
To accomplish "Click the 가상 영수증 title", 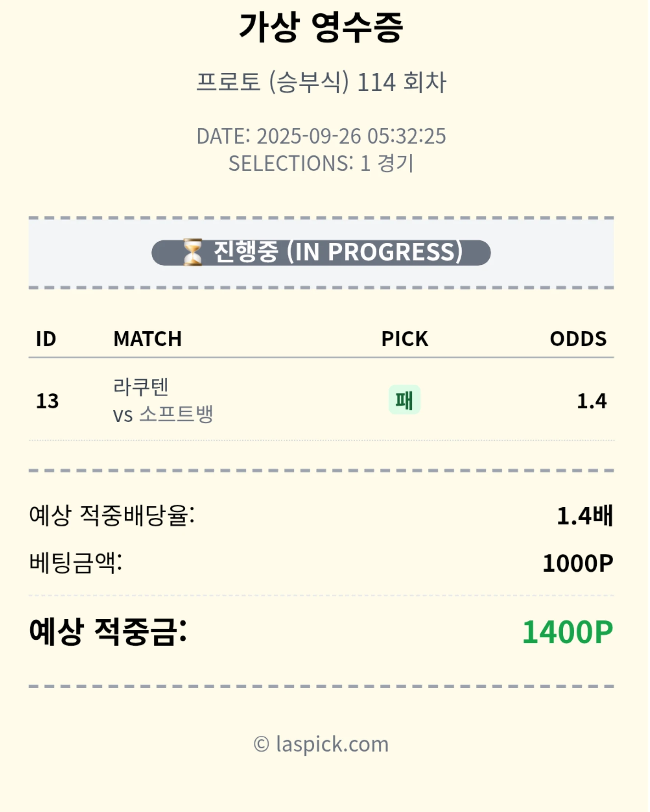I will [321, 28].
